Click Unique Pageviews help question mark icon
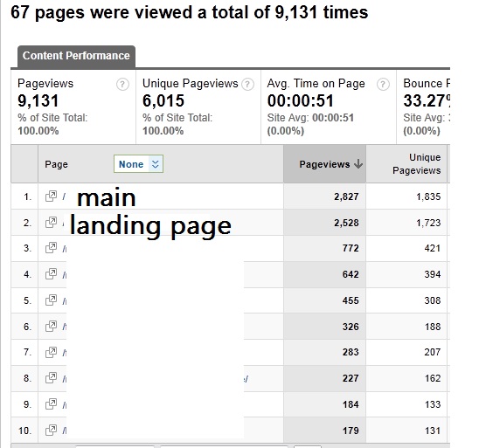The width and height of the screenshot is (479, 448). 247,84
